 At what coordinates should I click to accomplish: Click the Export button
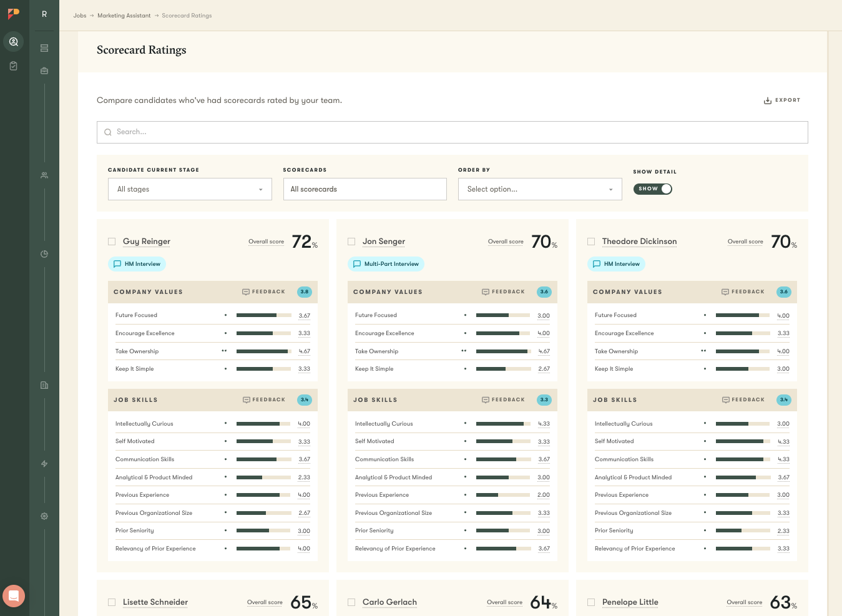tap(782, 100)
